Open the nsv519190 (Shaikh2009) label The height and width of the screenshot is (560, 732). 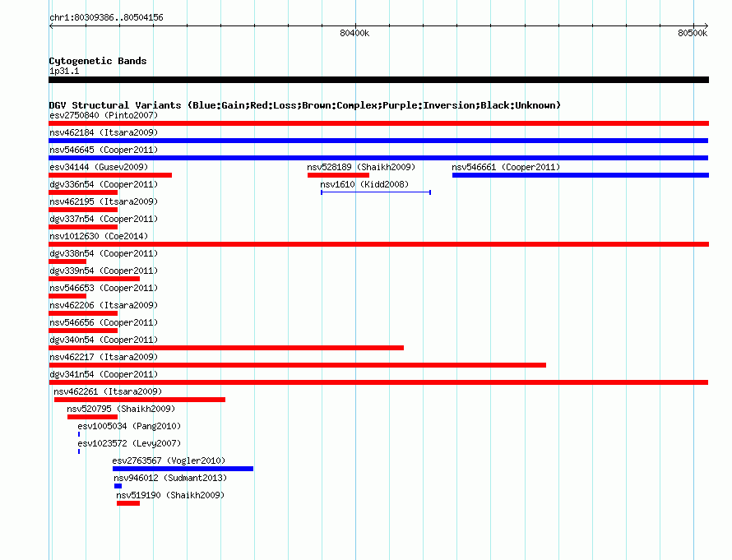pos(170,495)
